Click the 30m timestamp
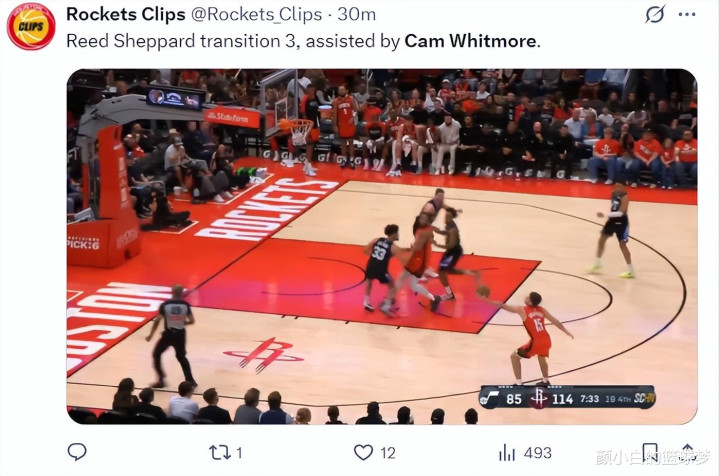This screenshot has width=719, height=476. pyautogui.click(x=357, y=15)
